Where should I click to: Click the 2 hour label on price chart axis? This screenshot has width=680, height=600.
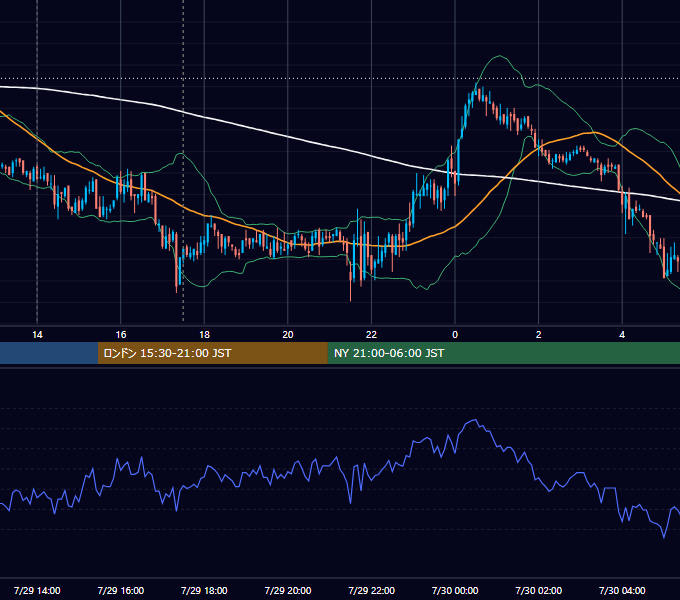pos(539,335)
